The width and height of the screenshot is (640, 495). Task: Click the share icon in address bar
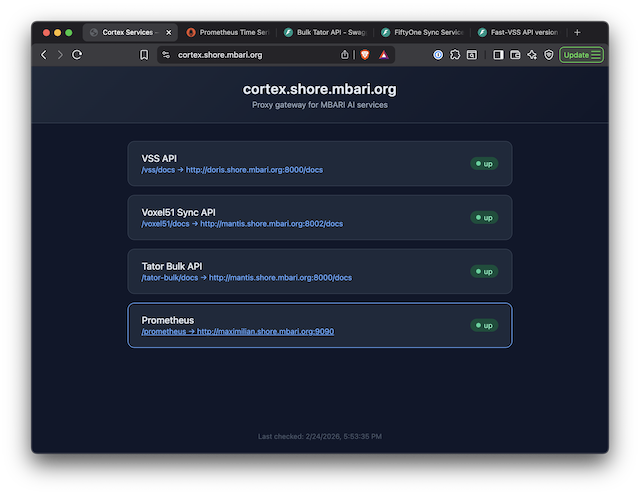coord(344,55)
